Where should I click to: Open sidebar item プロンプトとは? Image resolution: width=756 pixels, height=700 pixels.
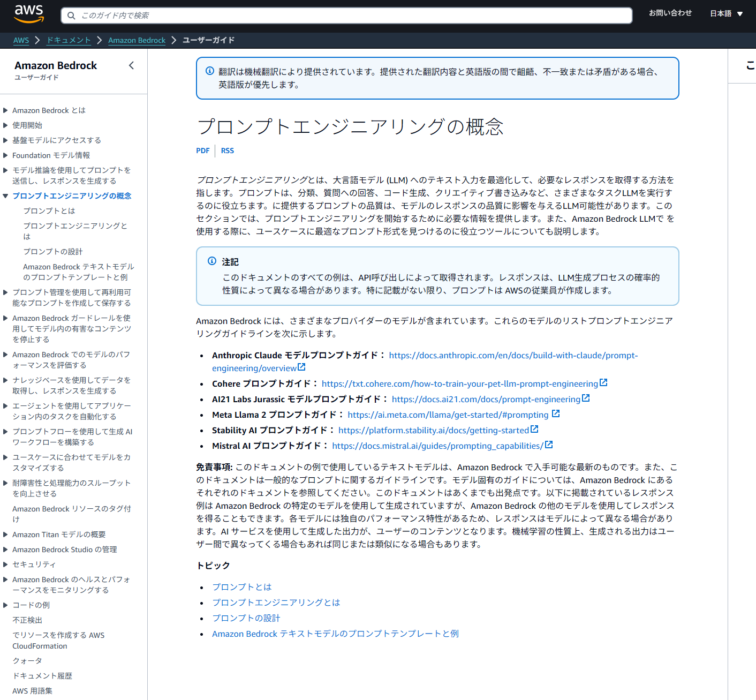[49, 211]
